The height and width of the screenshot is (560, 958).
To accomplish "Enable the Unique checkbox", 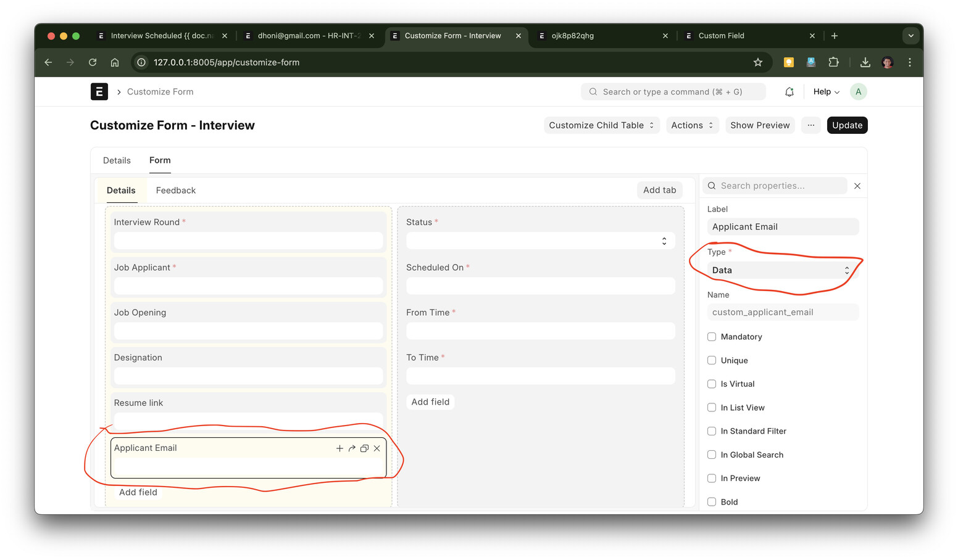I will click(x=712, y=360).
